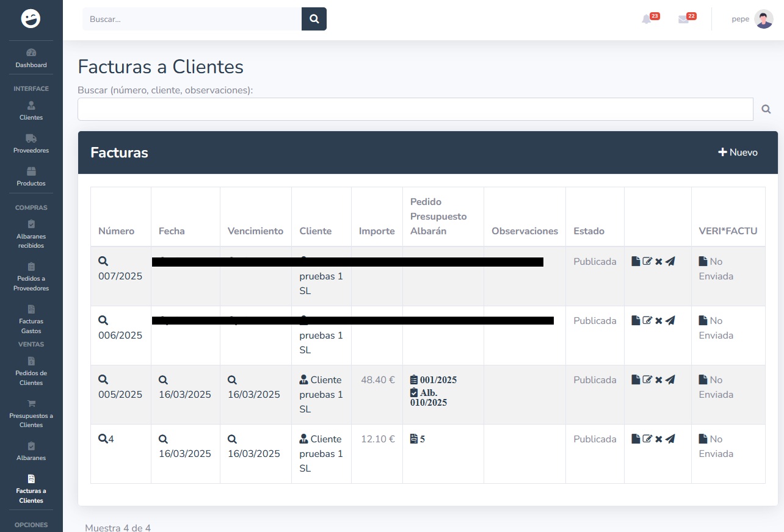Open Dashboard in the sidebar

(x=31, y=58)
